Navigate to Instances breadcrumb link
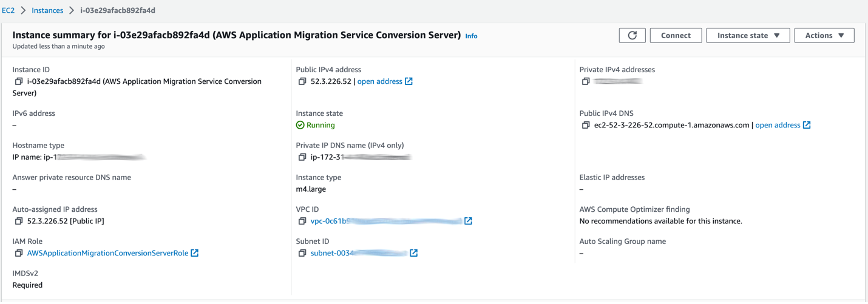 point(47,10)
